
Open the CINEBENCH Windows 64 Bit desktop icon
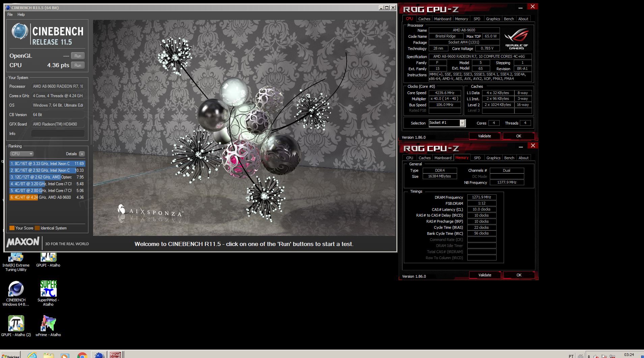click(x=16, y=294)
